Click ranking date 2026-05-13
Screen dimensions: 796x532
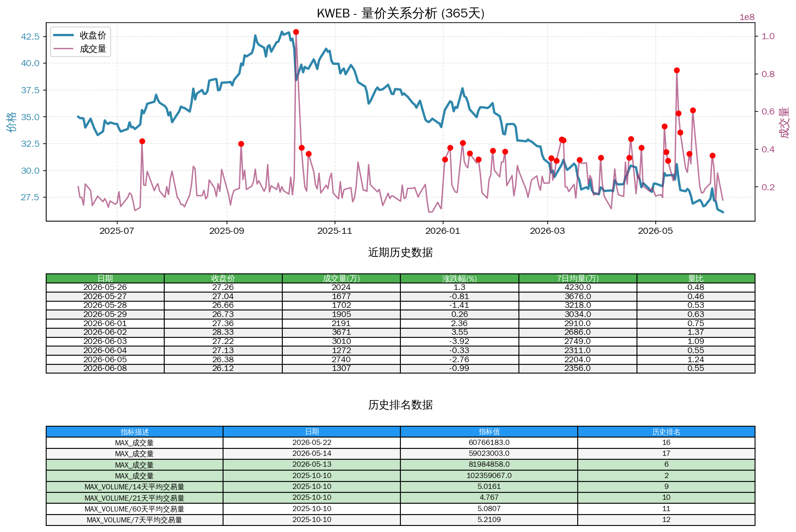[312, 465]
